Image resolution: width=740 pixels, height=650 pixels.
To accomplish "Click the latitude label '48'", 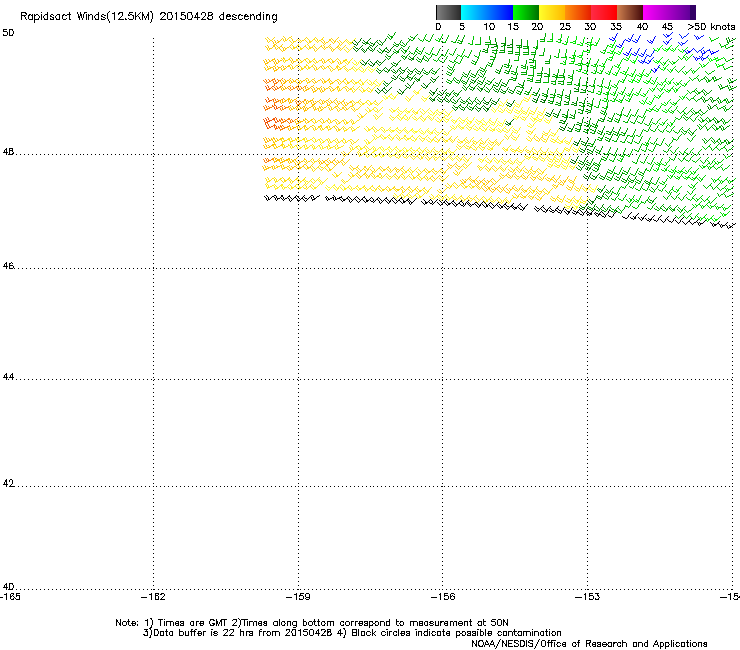I will pos(8,152).
